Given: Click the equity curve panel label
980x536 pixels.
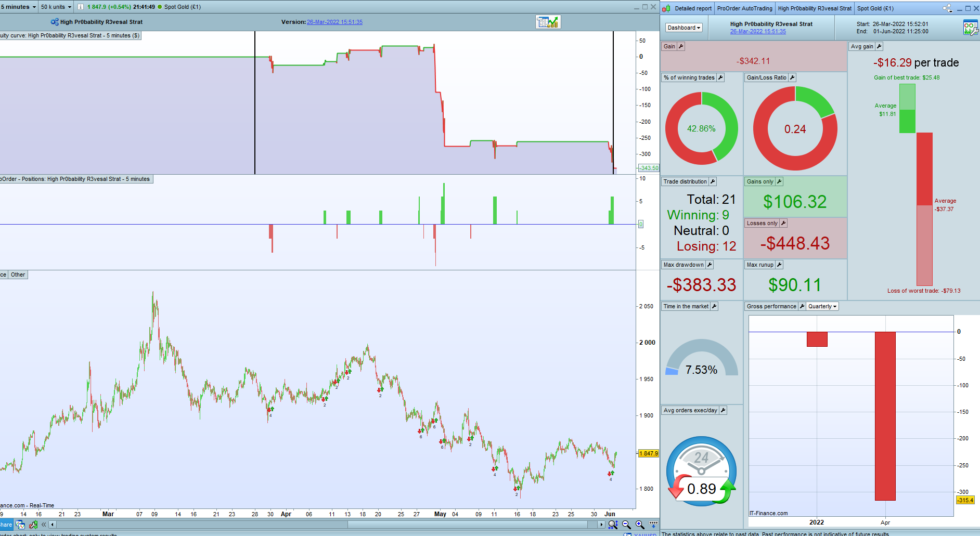Looking at the screenshot, I should (x=70, y=35).
